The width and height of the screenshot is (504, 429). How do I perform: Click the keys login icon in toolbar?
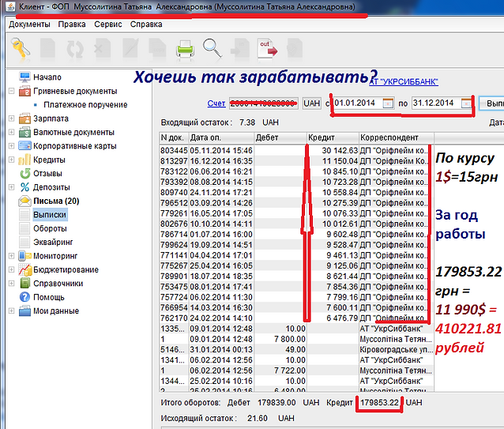pyautogui.click(x=21, y=48)
